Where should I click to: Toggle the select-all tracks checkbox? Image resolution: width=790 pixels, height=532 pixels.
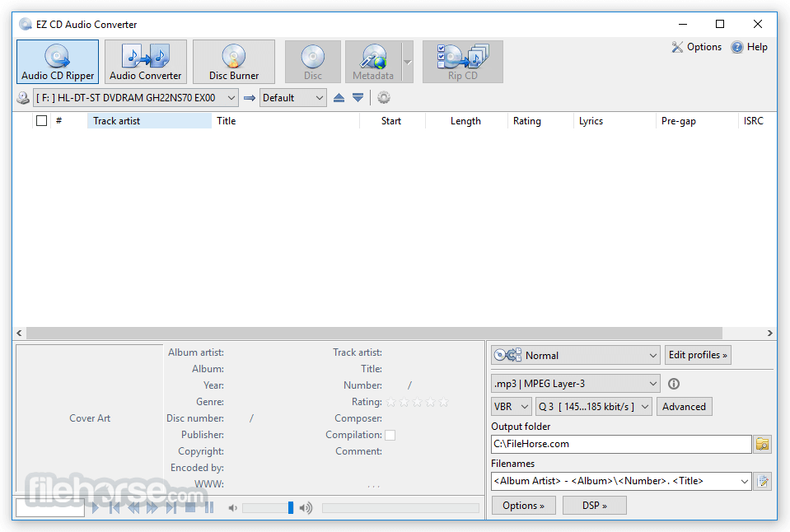tap(42, 121)
